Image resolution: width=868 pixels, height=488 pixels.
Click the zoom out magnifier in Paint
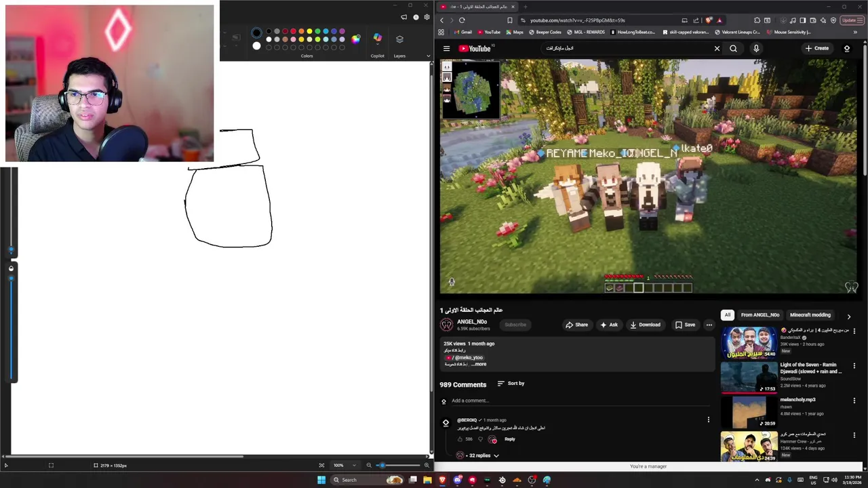point(369,465)
